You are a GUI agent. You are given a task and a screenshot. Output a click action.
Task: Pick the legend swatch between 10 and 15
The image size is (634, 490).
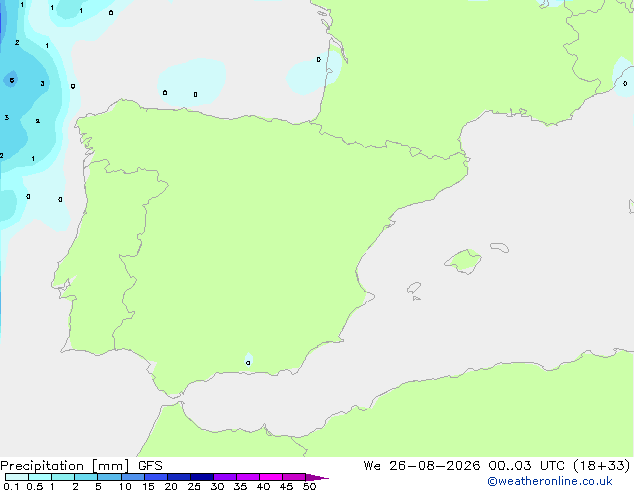pos(133,477)
